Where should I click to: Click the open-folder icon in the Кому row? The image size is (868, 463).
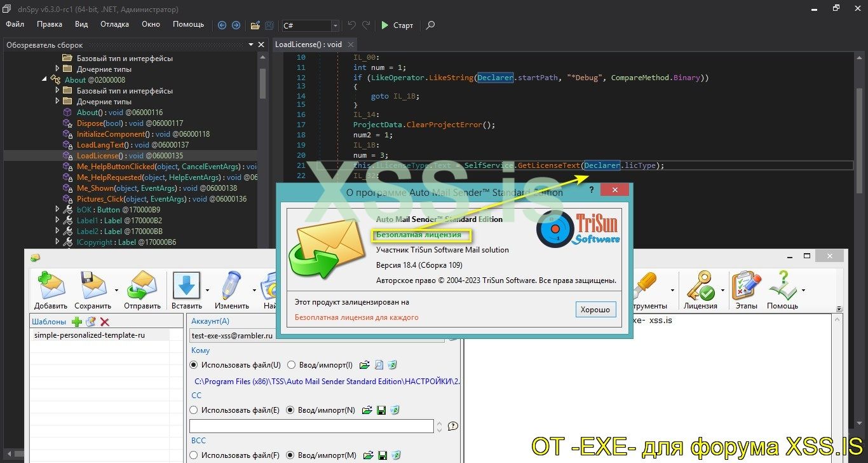365,365
